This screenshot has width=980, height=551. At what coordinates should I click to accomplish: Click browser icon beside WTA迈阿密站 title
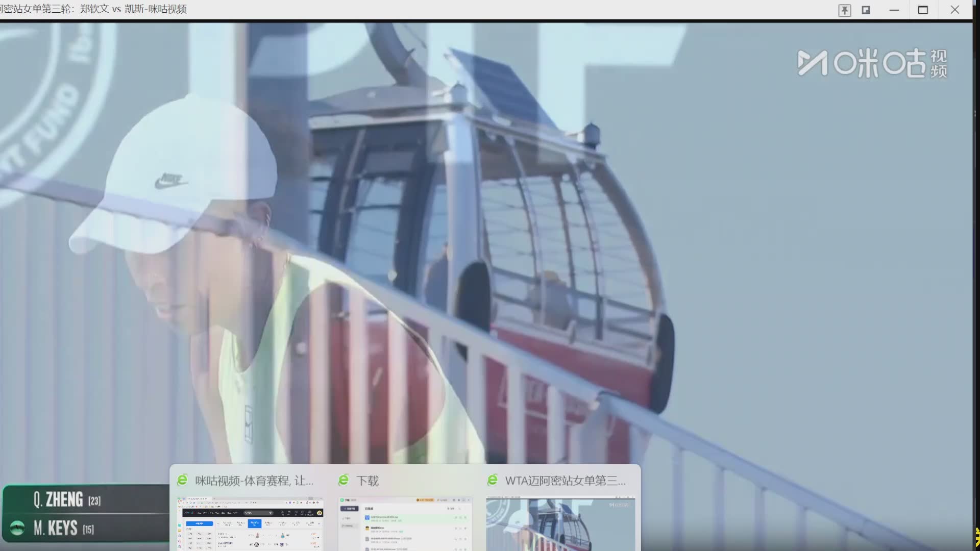(x=493, y=480)
